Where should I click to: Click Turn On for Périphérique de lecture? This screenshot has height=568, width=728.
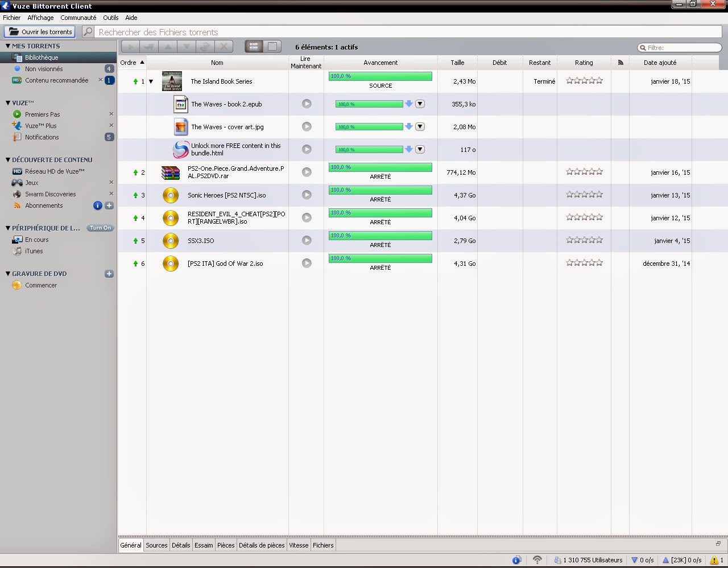101,228
